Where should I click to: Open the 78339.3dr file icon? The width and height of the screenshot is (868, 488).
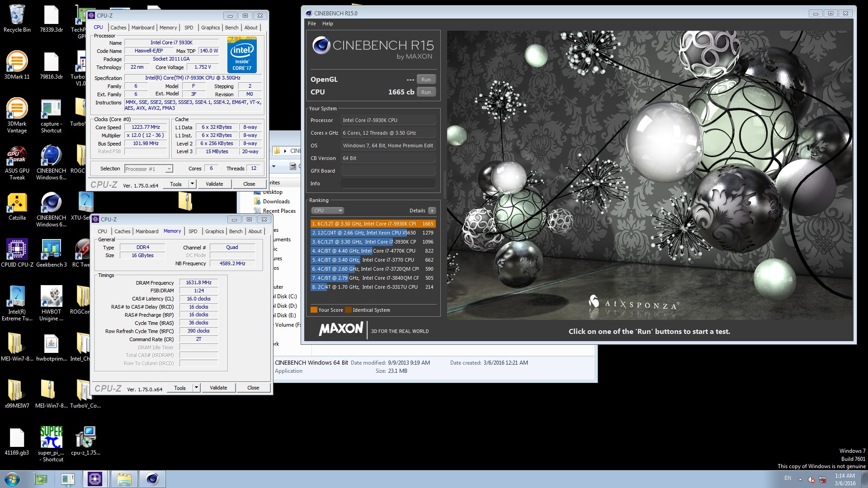click(51, 19)
